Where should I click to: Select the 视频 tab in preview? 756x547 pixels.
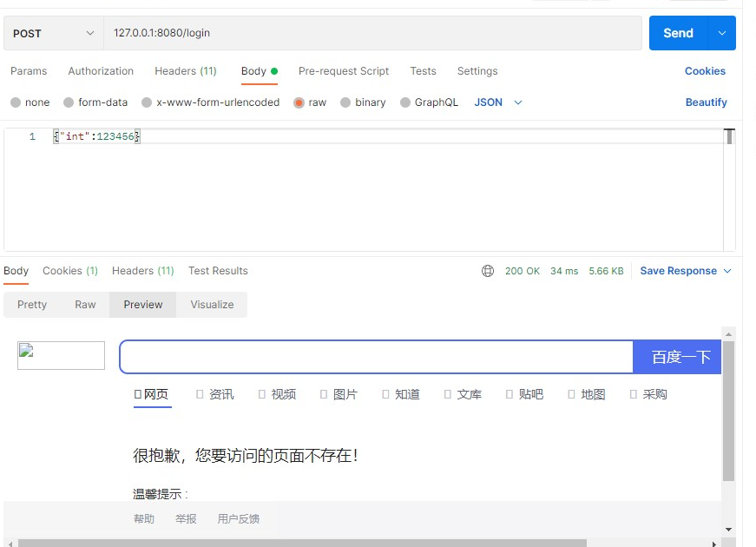coord(277,394)
